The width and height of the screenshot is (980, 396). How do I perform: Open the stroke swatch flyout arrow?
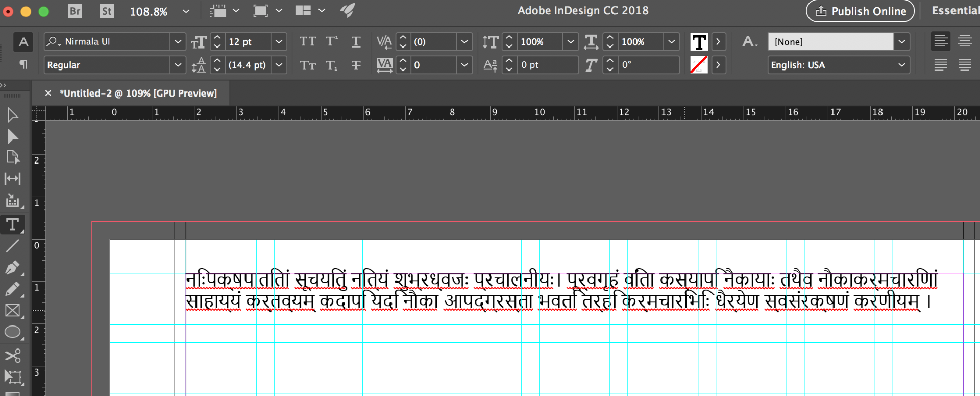tap(718, 64)
